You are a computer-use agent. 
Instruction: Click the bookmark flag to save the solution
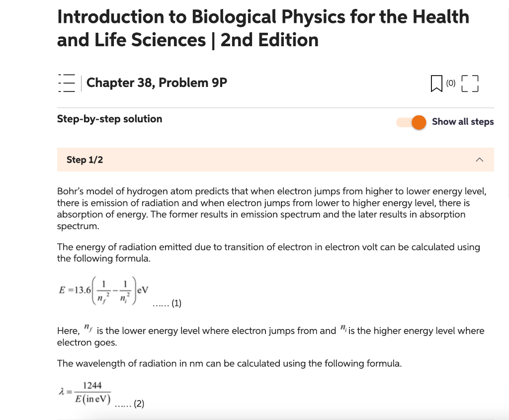click(x=435, y=84)
